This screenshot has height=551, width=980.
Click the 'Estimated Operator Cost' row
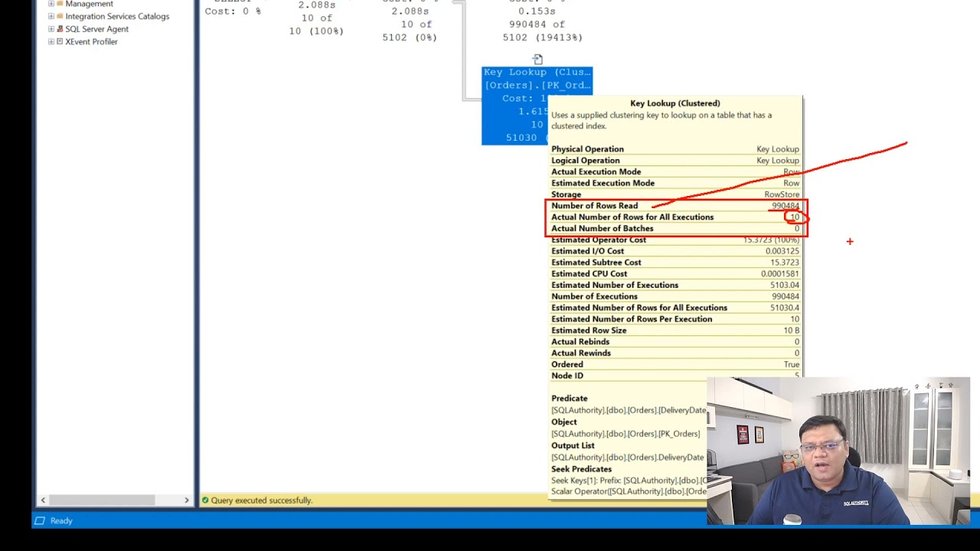pyautogui.click(x=675, y=240)
